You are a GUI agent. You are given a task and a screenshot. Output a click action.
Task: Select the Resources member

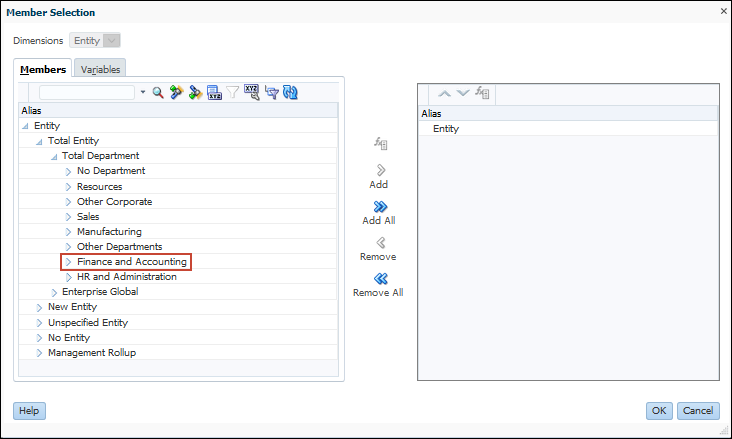coord(99,186)
